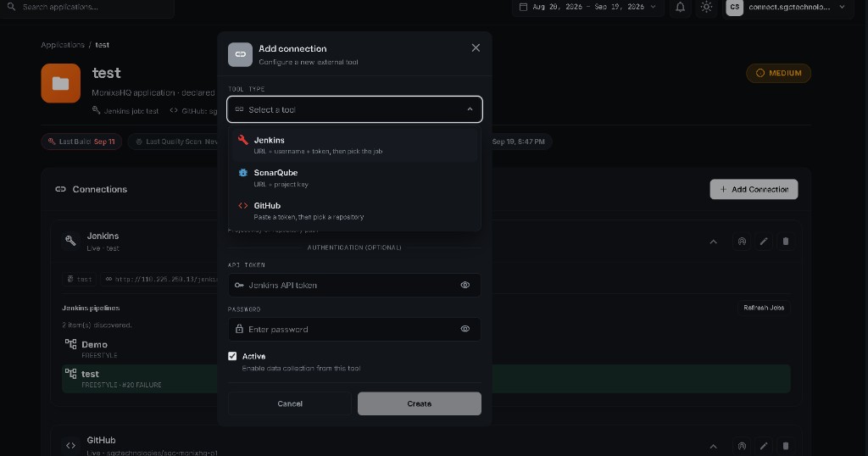The image size is (868, 456).
Task: Click the Jenkins wrench icon in dropdown
Action: 243,140
